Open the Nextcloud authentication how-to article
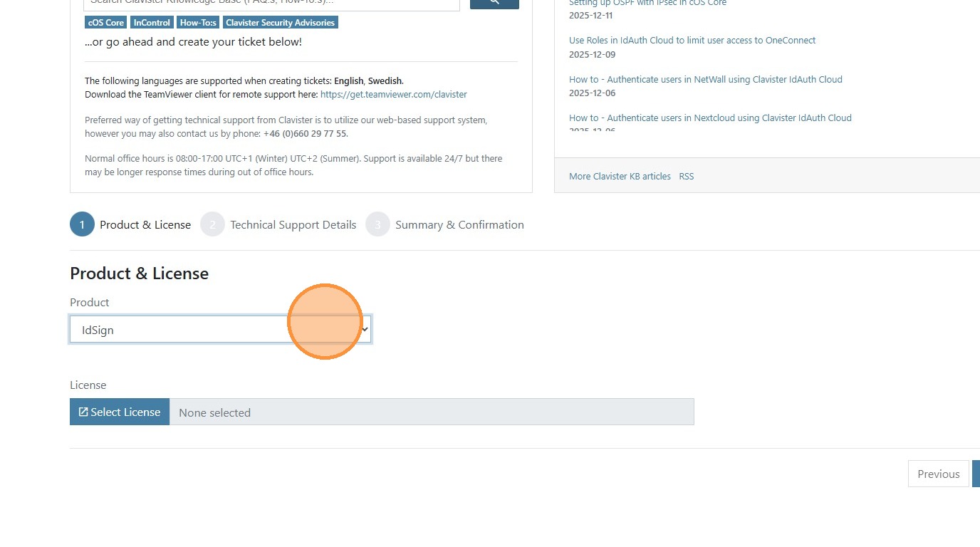Image resolution: width=980 pixels, height=547 pixels. (710, 118)
